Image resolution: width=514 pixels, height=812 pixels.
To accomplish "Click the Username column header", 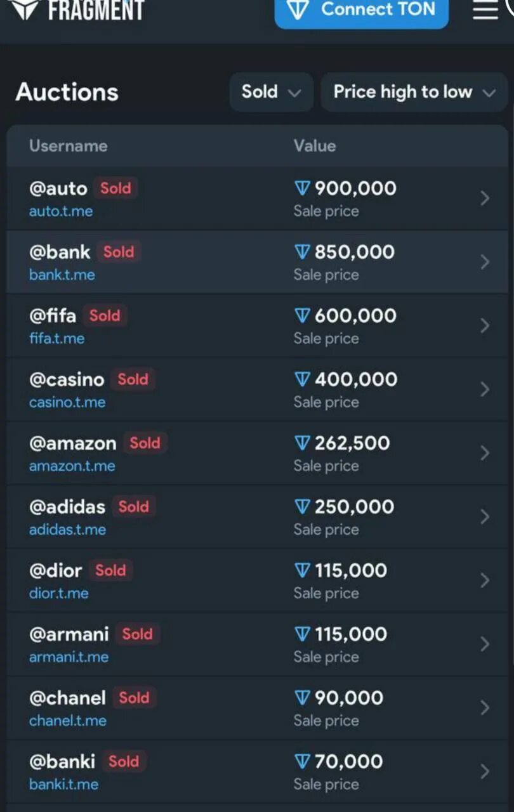I will (68, 146).
